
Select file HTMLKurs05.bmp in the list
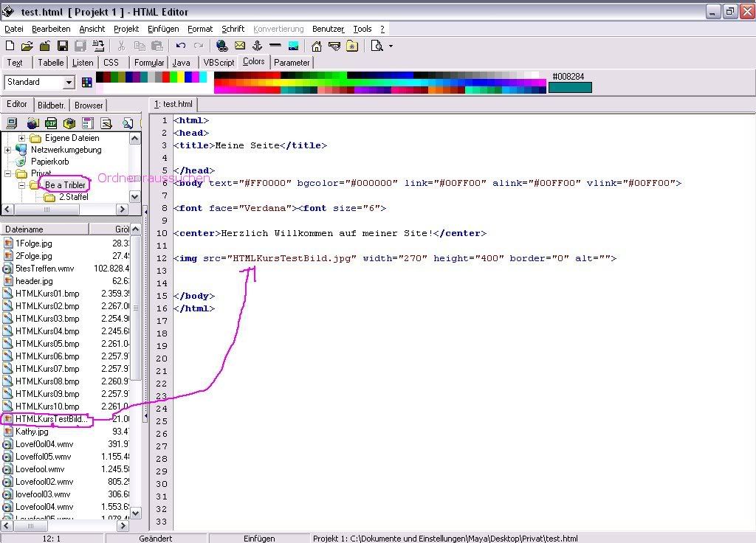coord(47,344)
